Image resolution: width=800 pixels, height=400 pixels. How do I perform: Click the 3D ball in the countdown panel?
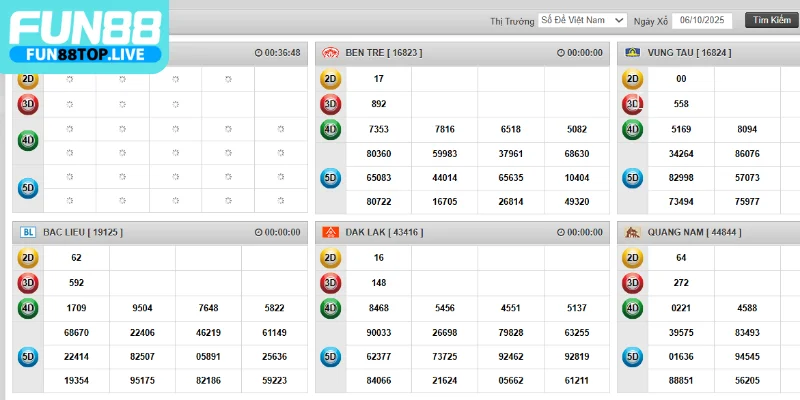(28, 105)
